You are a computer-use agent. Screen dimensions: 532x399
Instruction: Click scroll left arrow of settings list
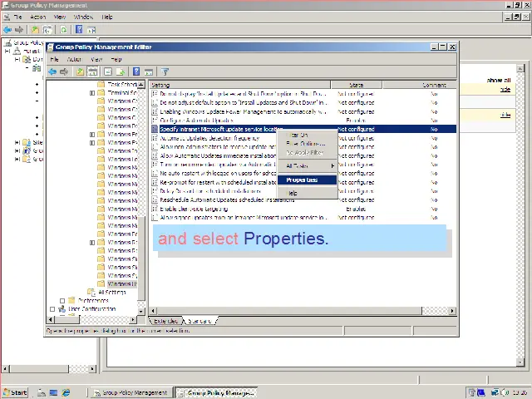pos(153,311)
